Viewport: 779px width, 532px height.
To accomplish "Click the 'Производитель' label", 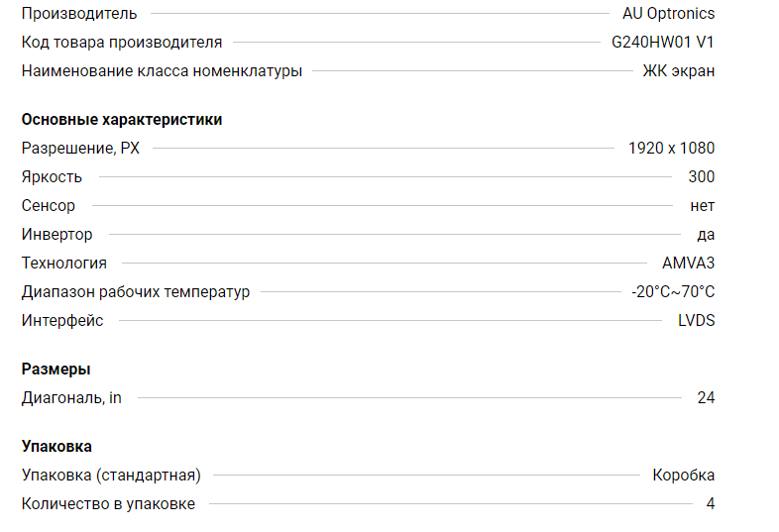I will pos(79,14).
